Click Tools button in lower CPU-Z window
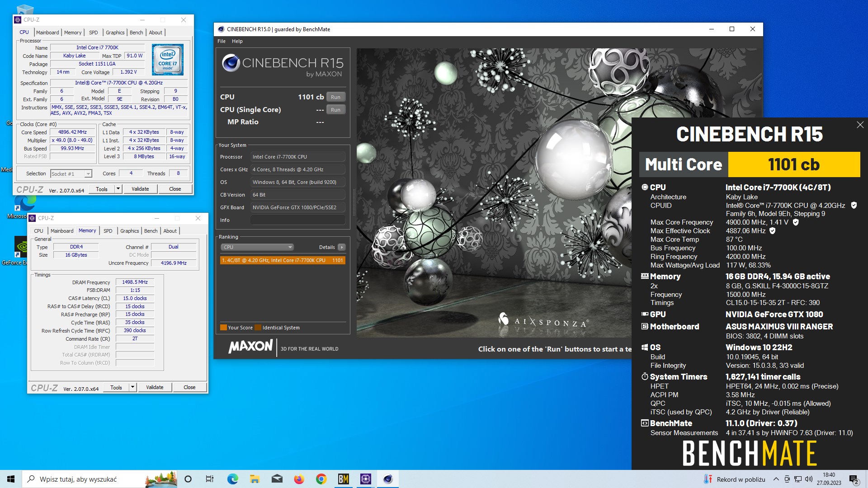Screen dimensions: 868x488 [x=116, y=387]
